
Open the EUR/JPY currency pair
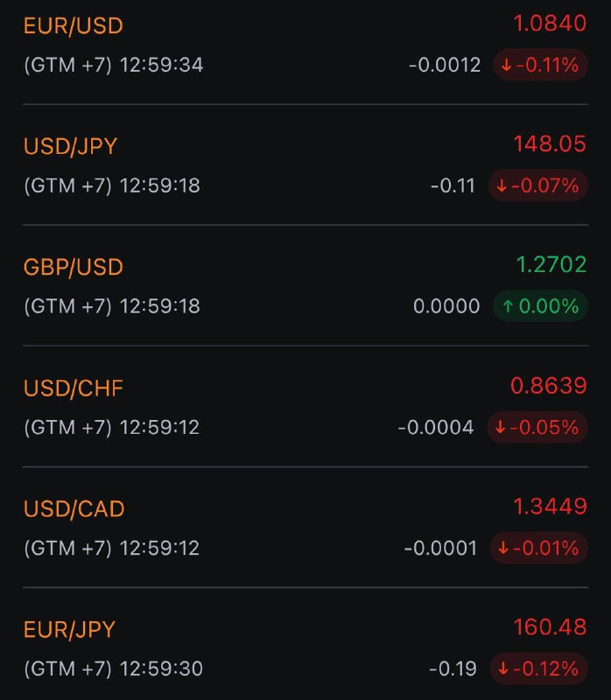point(69,629)
